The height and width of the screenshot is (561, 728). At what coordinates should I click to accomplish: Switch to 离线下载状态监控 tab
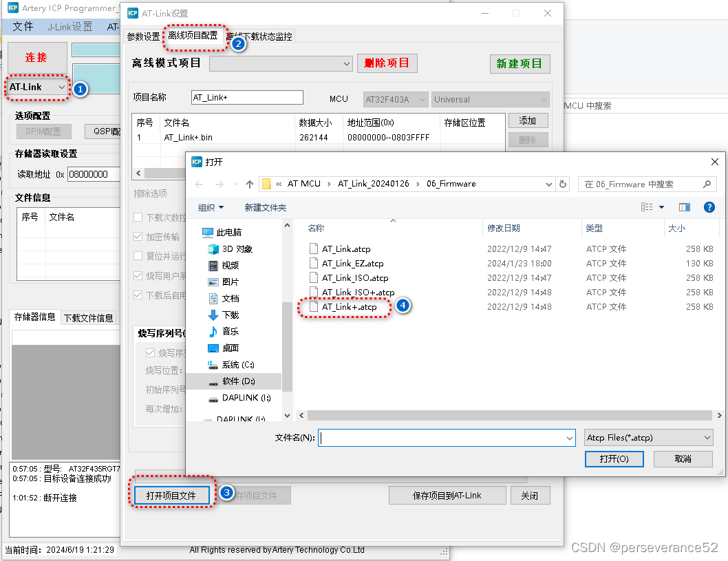(x=260, y=36)
